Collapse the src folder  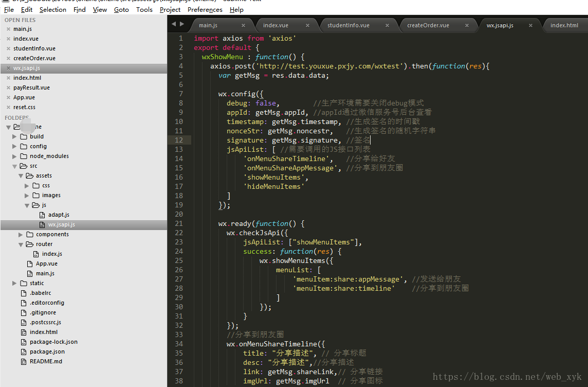[14, 166]
